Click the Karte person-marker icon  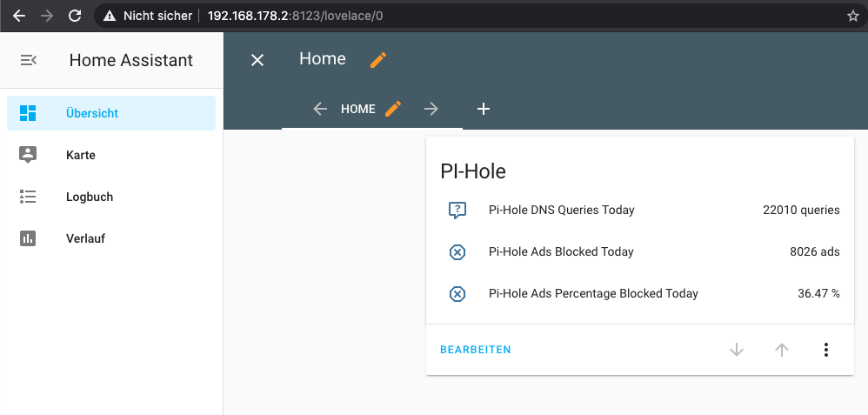pyautogui.click(x=28, y=155)
